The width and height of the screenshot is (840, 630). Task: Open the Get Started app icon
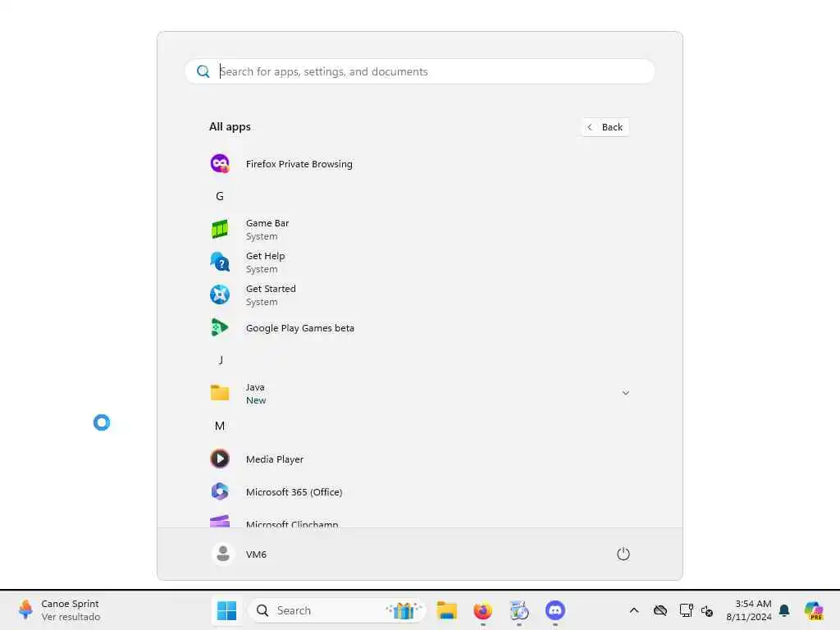[220, 294]
